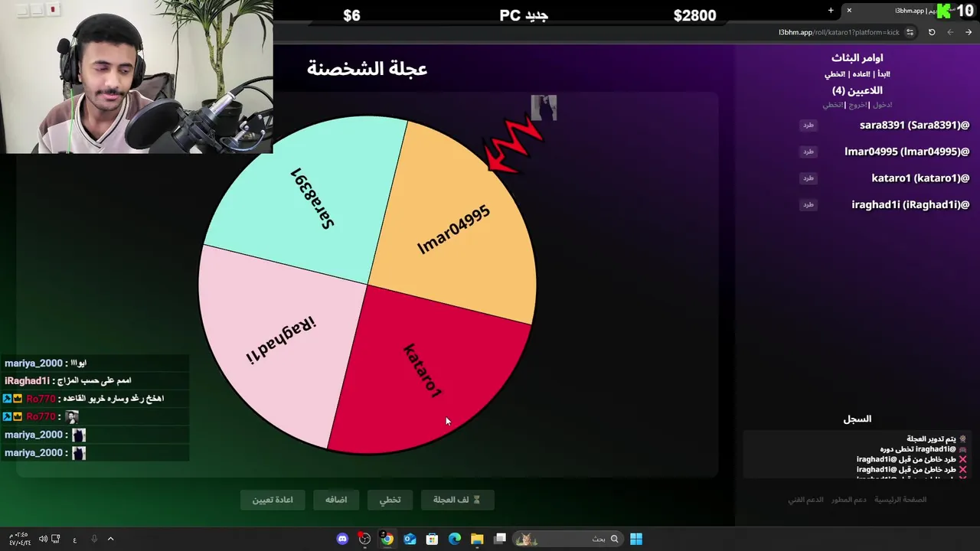Open Task View from the taskbar
The width and height of the screenshot is (980, 551).
500,539
